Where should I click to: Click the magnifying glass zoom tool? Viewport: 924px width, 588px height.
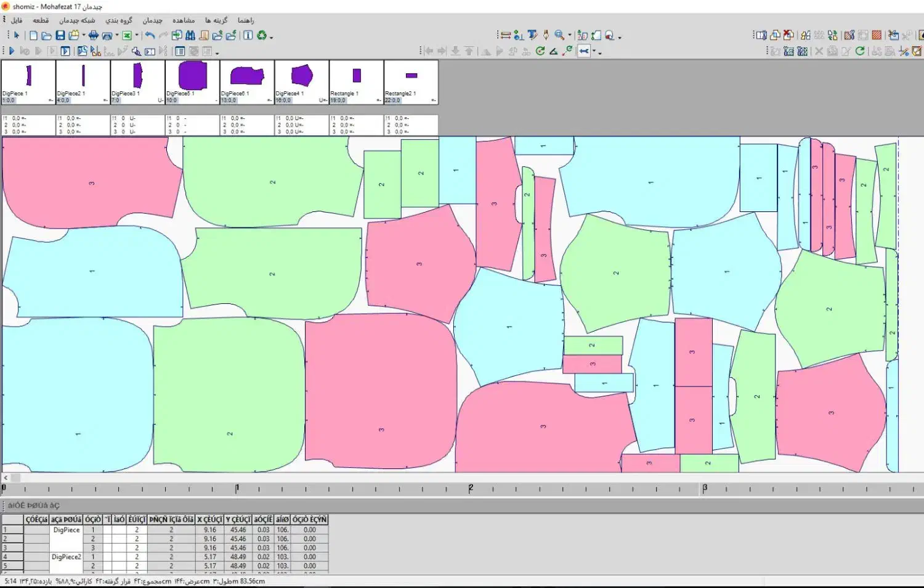559,36
